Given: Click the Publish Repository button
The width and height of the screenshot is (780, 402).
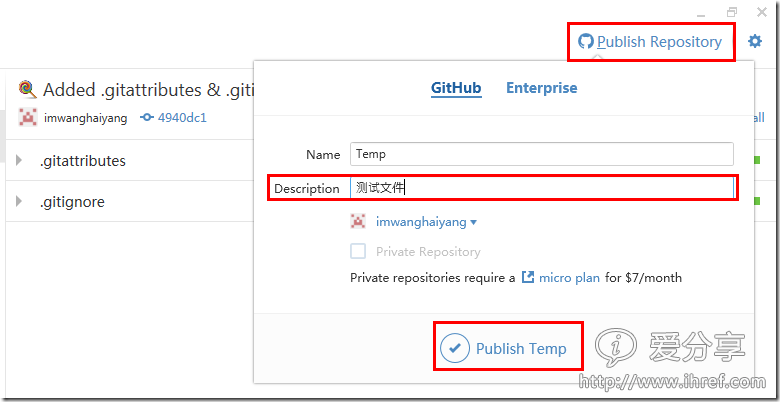Looking at the screenshot, I should click(650, 42).
